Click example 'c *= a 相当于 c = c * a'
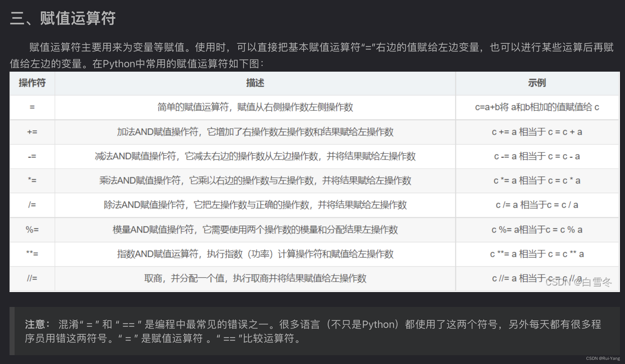The width and height of the screenshot is (625, 364). point(537,180)
